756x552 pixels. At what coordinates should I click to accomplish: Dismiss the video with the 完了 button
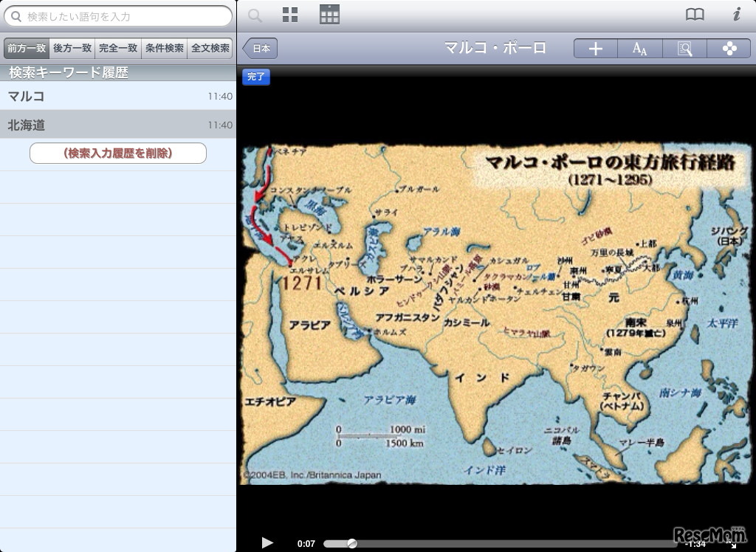click(255, 77)
